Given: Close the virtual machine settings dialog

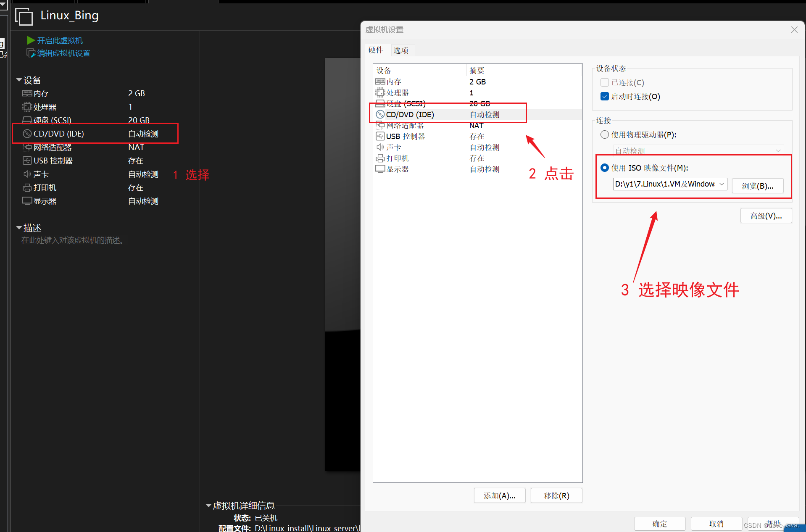Looking at the screenshot, I should [794, 30].
